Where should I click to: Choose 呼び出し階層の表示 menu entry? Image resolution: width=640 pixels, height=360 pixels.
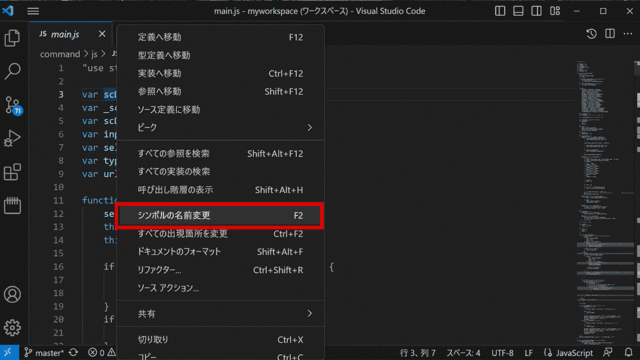pos(220,190)
